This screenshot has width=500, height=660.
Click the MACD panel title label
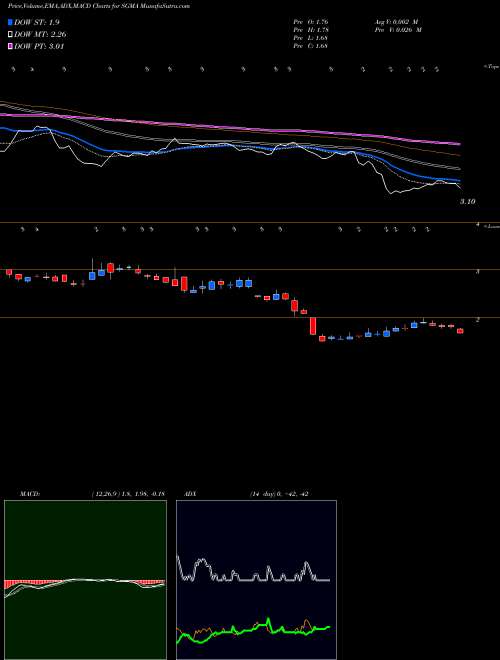pyautogui.click(x=30, y=494)
